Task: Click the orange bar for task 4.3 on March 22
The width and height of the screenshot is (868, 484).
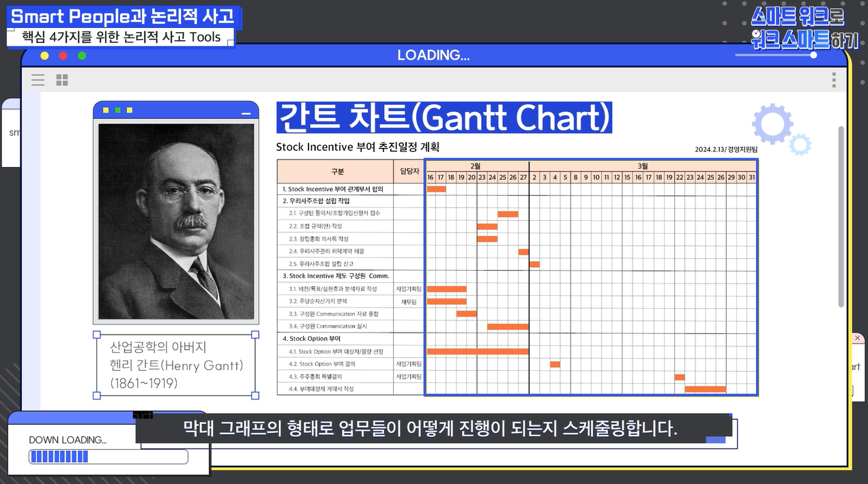Action: (x=680, y=377)
